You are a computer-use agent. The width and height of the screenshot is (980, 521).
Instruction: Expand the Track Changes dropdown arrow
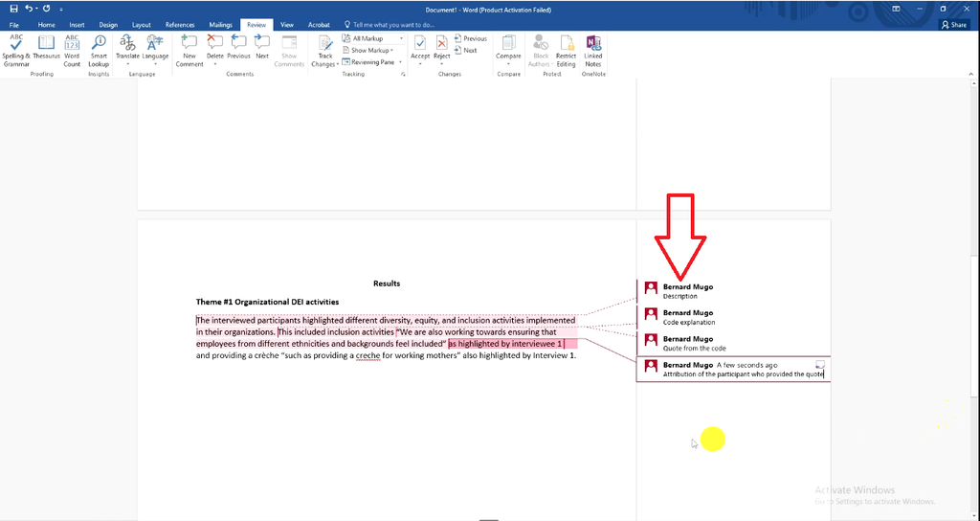(338, 64)
